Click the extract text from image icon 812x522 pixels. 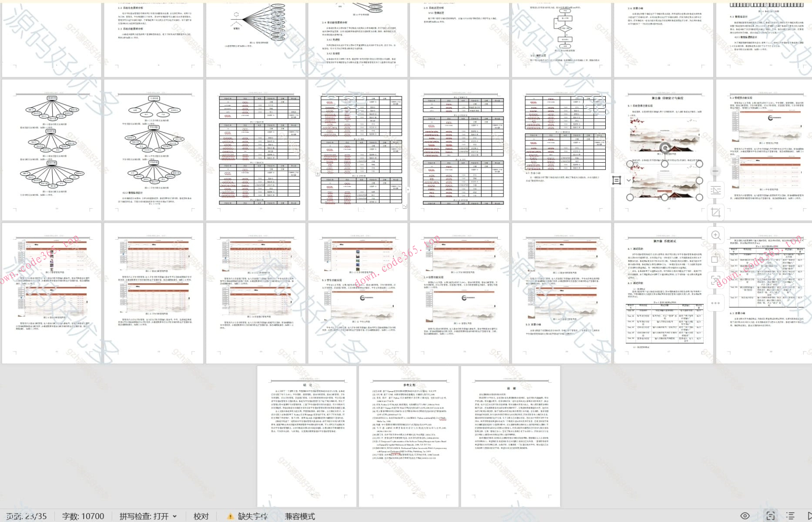(x=715, y=281)
